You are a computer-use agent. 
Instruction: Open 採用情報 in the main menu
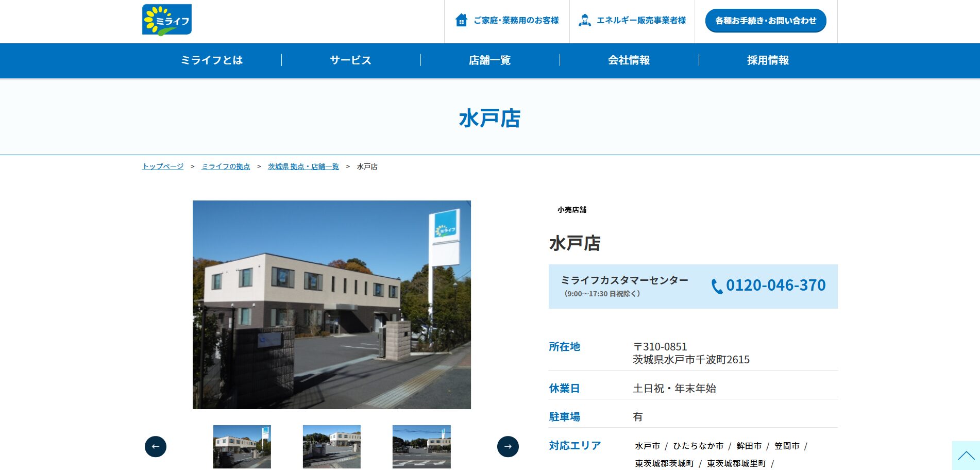pos(768,60)
